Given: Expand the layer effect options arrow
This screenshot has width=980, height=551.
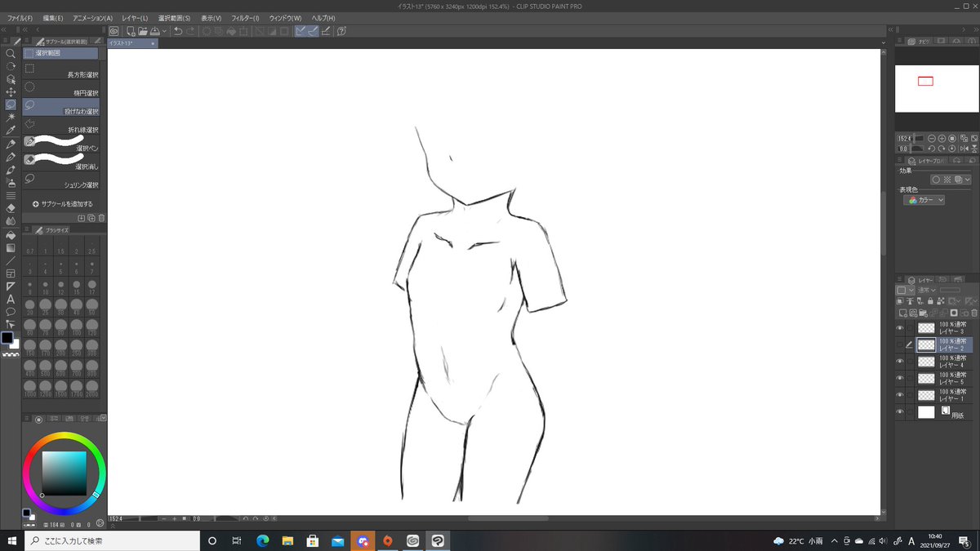Looking at the screenshot, I should [968, 180].
